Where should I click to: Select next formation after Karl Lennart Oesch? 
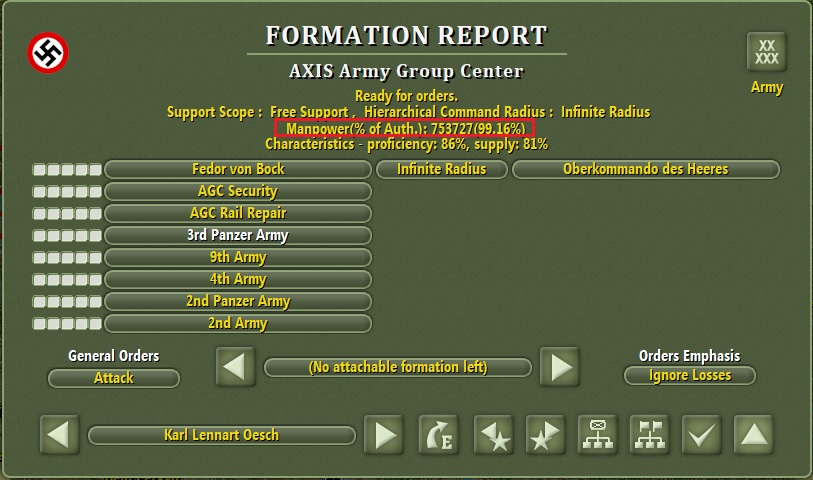coord(384,434)
